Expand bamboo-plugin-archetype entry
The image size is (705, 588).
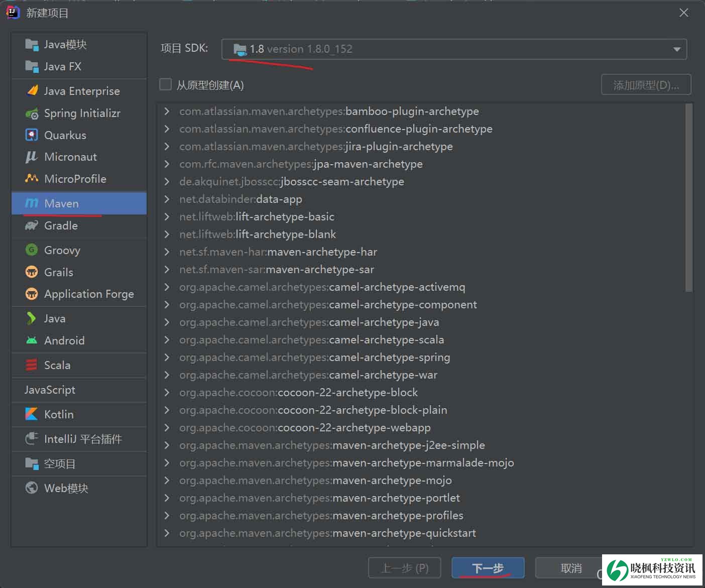tap(167, 111)
